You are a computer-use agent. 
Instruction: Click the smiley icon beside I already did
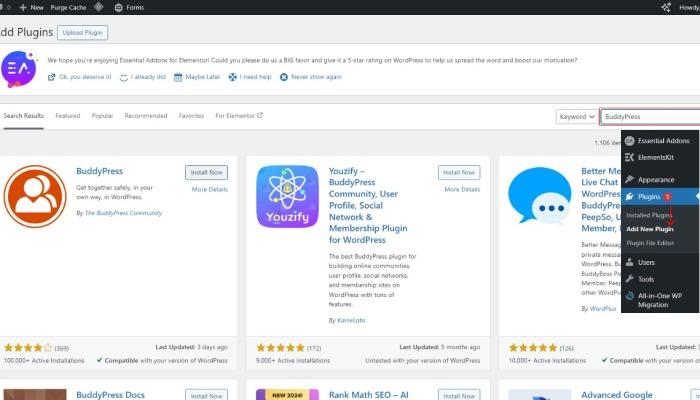point(124,77)
